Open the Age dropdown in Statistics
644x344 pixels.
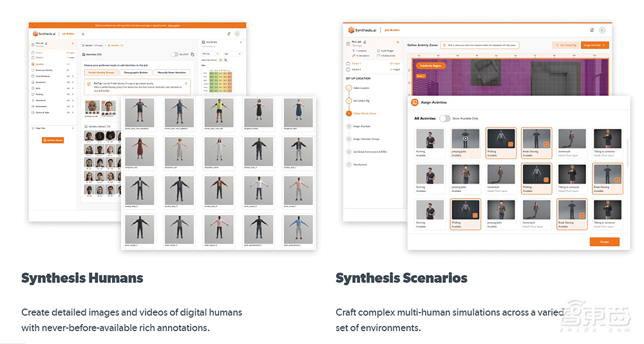[233, 53]
